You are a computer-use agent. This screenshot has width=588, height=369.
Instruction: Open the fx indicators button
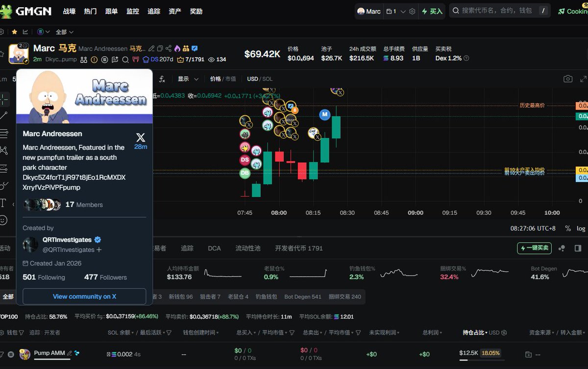click(x=162, y=79)
